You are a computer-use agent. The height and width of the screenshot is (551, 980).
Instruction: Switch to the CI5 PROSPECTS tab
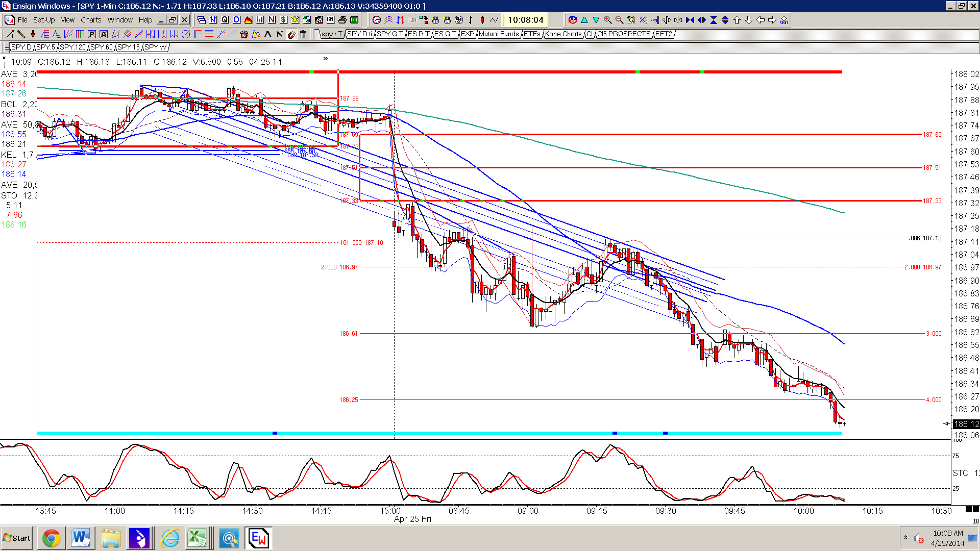click(624, 34)
